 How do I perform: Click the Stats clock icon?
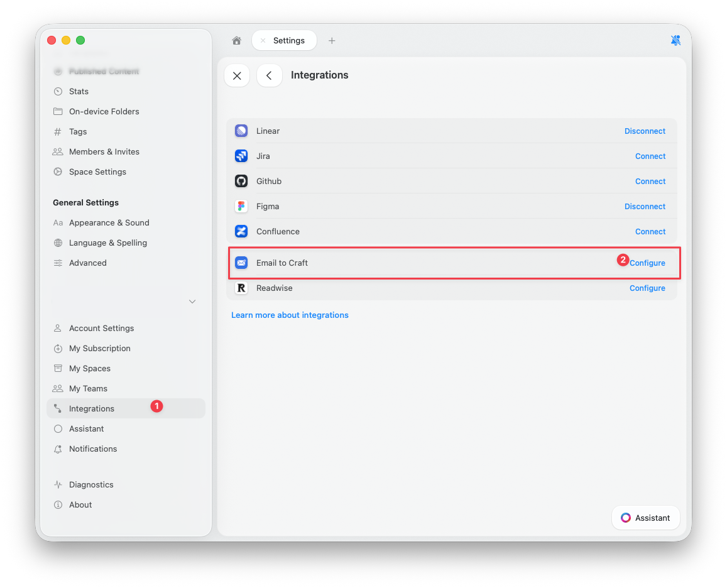(x=58, y=91)
